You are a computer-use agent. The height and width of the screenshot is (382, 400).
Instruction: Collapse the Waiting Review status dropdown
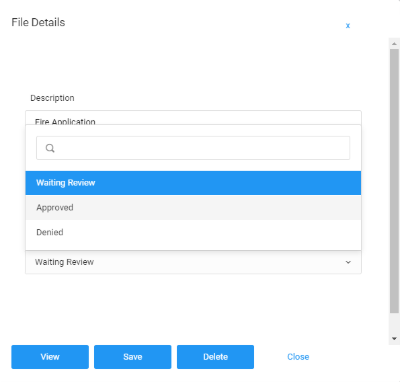tap(193, 262)
